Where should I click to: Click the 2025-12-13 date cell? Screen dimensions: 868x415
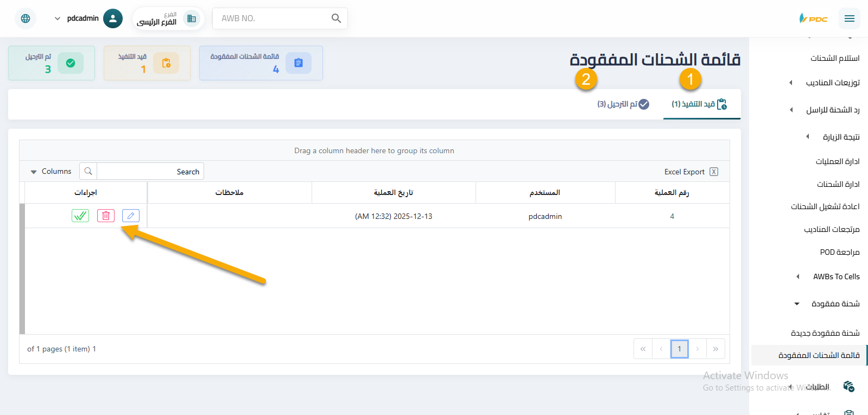[x=394, y=216]
